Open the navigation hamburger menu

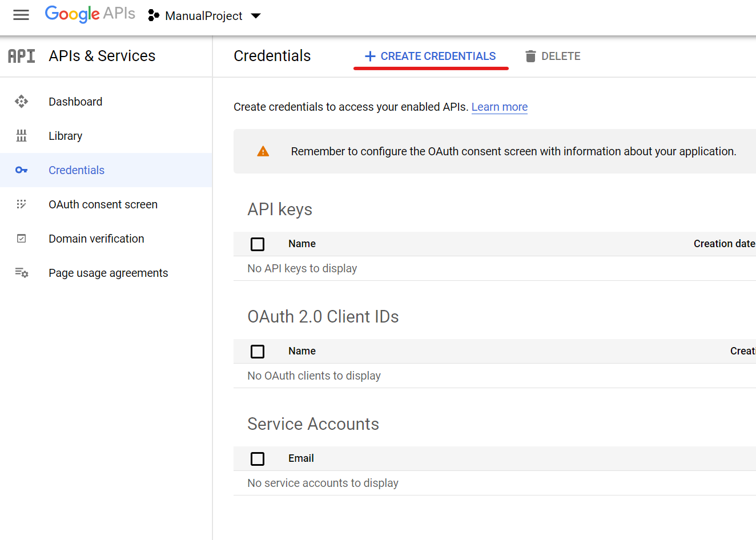tap(21, 15)
